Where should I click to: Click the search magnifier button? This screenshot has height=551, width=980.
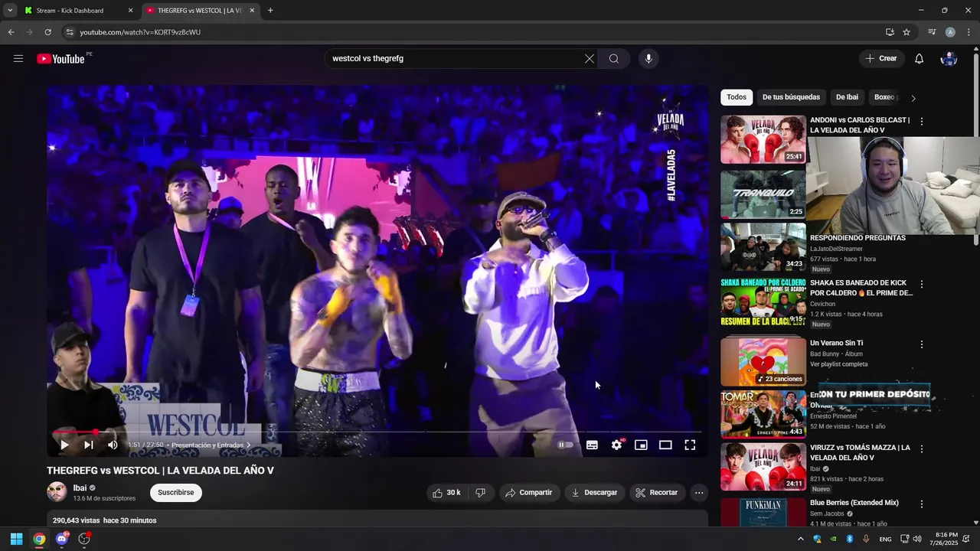coord(614,59)
